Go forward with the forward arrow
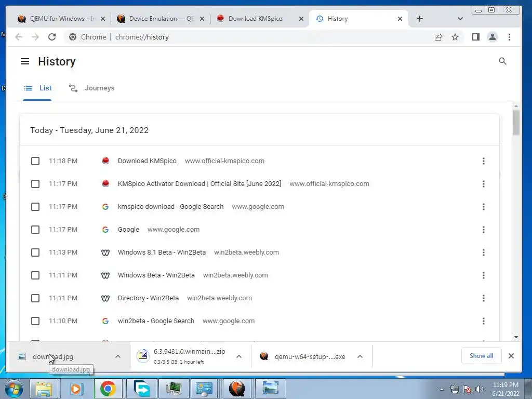The width and height of the screenshot is (532, 399). click(35, 37)
